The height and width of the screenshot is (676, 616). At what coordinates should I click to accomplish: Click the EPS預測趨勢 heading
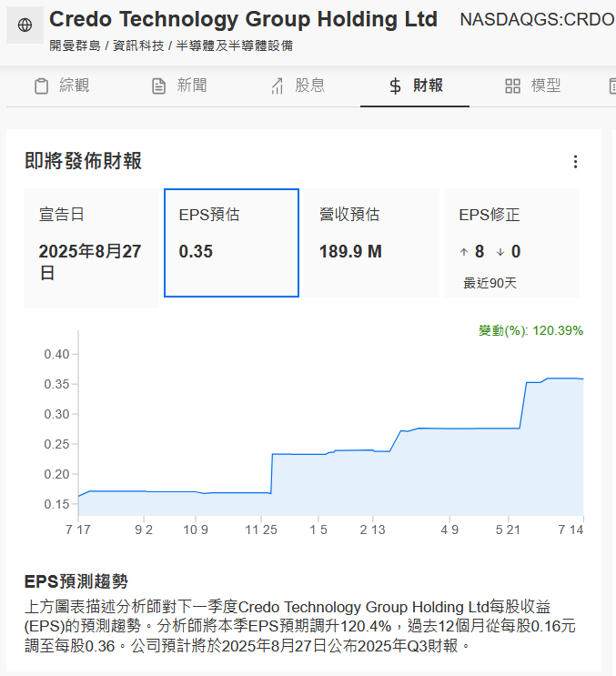[x=76, y=581]
